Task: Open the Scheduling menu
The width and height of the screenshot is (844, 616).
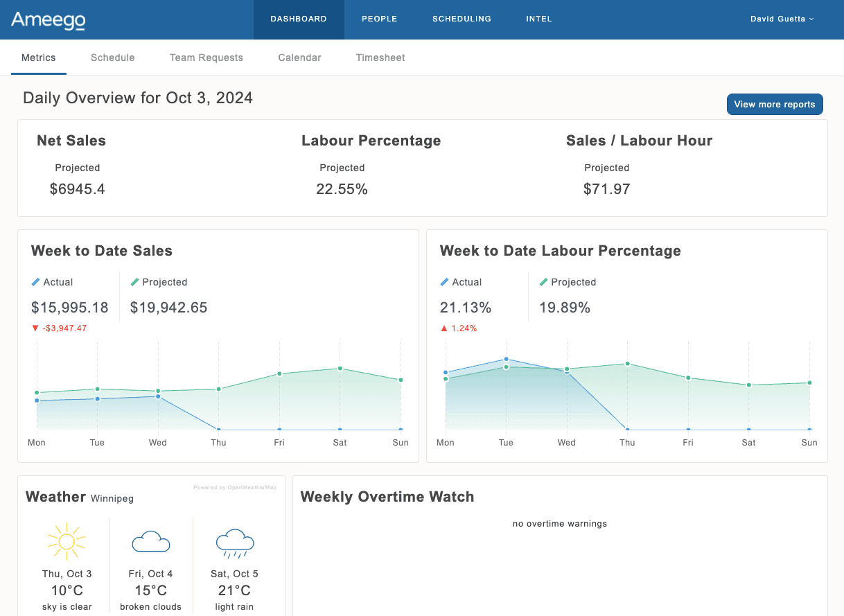Action: click(461, 19)
